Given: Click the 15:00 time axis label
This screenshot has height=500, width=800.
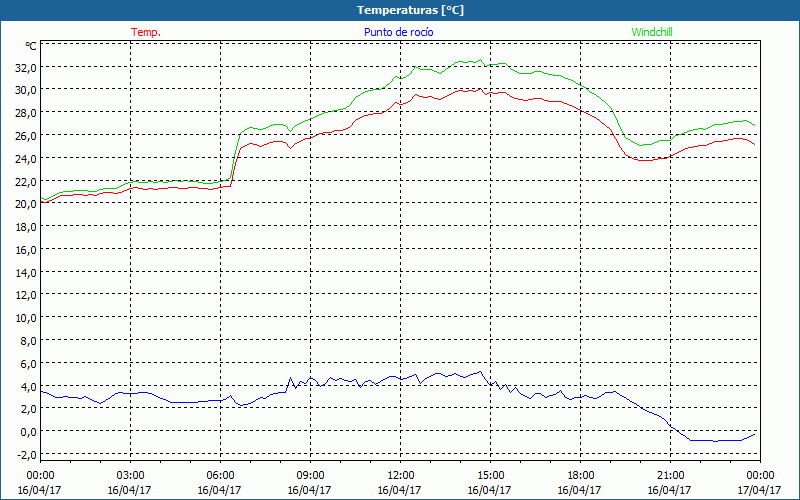Looking at the screenshot, I should 490,476.
